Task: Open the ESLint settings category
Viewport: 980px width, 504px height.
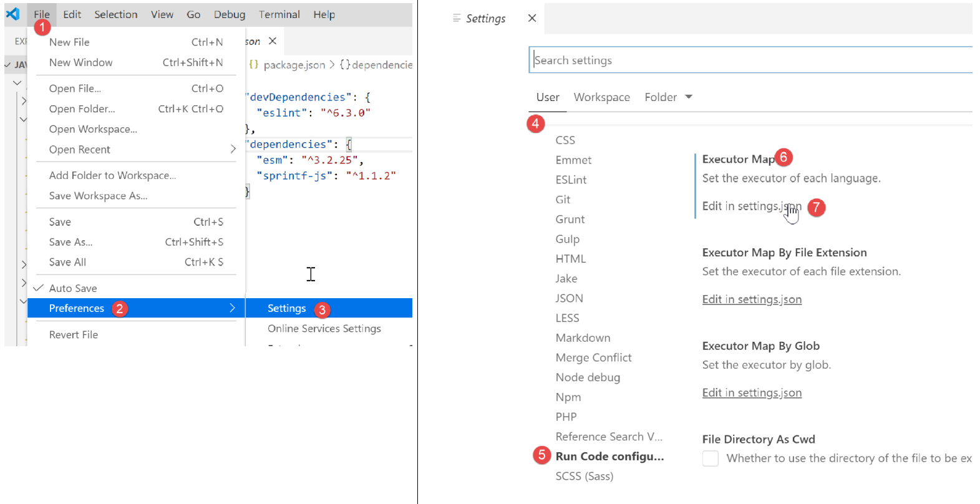Action: (571, 180)
